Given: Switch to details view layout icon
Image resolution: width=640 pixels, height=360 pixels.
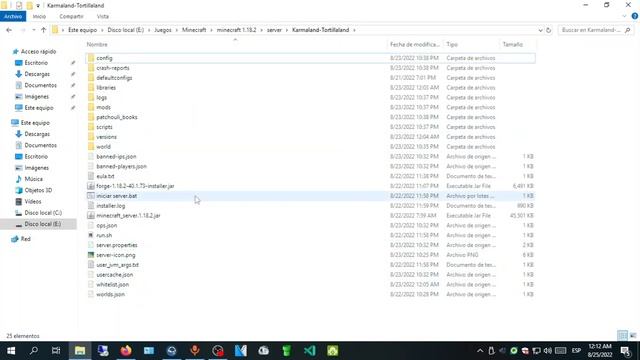Looking at the screenshot, I should [x=622, y=336].
